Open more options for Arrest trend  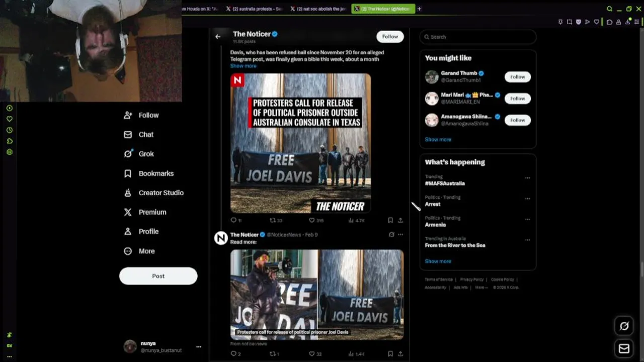[x=527, y=198]
